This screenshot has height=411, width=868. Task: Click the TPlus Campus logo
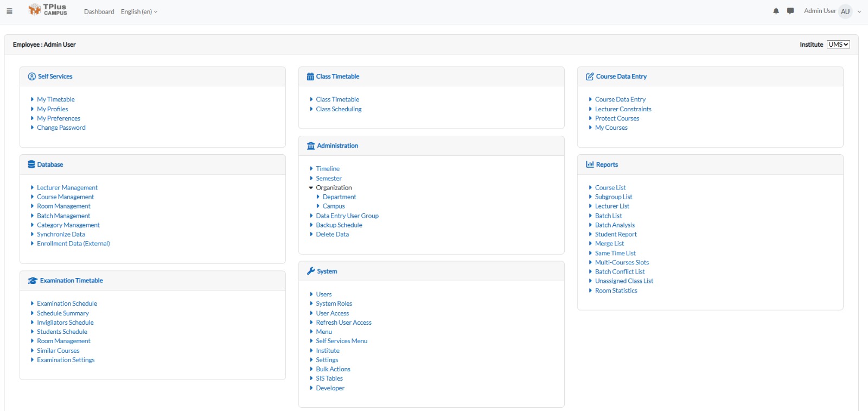48,10
